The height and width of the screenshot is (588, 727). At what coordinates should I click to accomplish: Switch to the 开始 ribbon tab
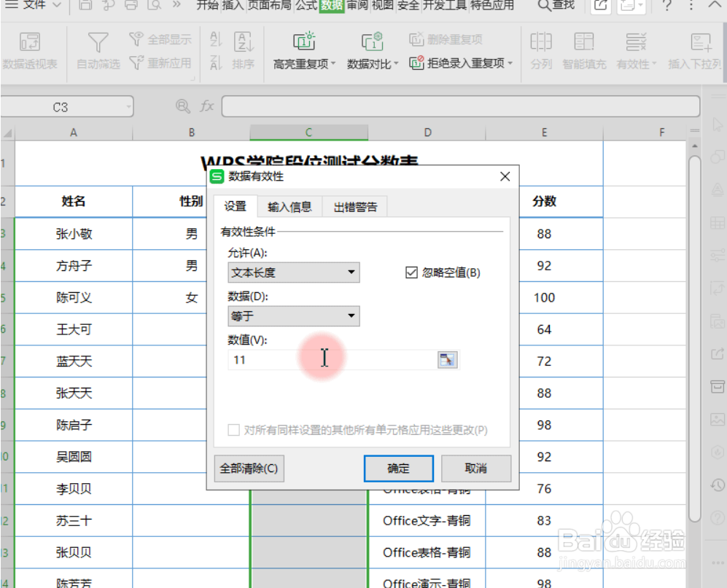click(x=207, y=6)
